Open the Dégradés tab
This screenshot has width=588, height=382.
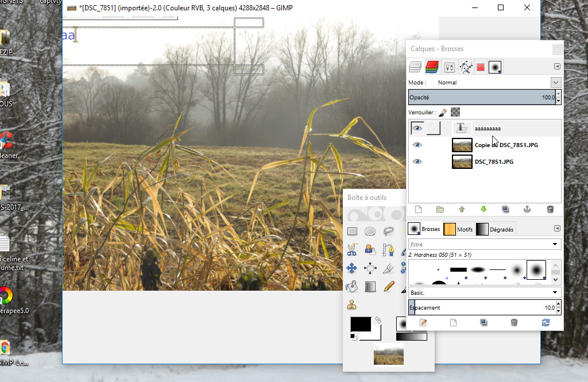coord(495,229)
